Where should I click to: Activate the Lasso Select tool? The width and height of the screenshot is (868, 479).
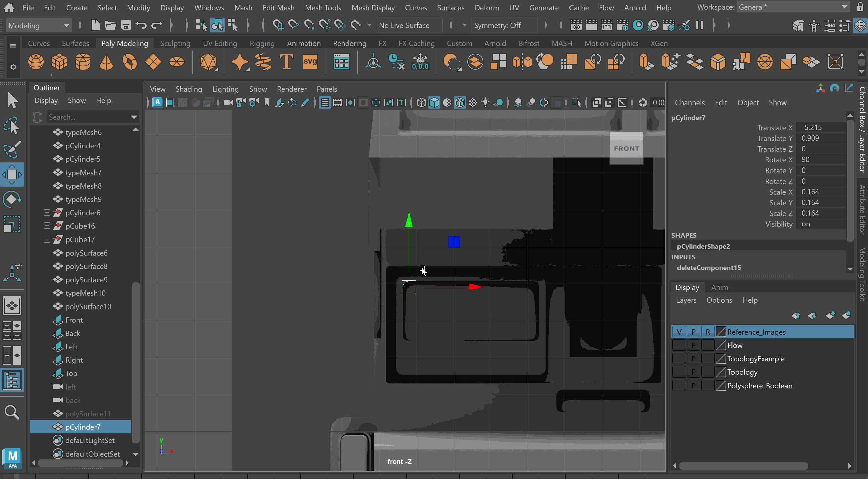[x=12, y=125]
